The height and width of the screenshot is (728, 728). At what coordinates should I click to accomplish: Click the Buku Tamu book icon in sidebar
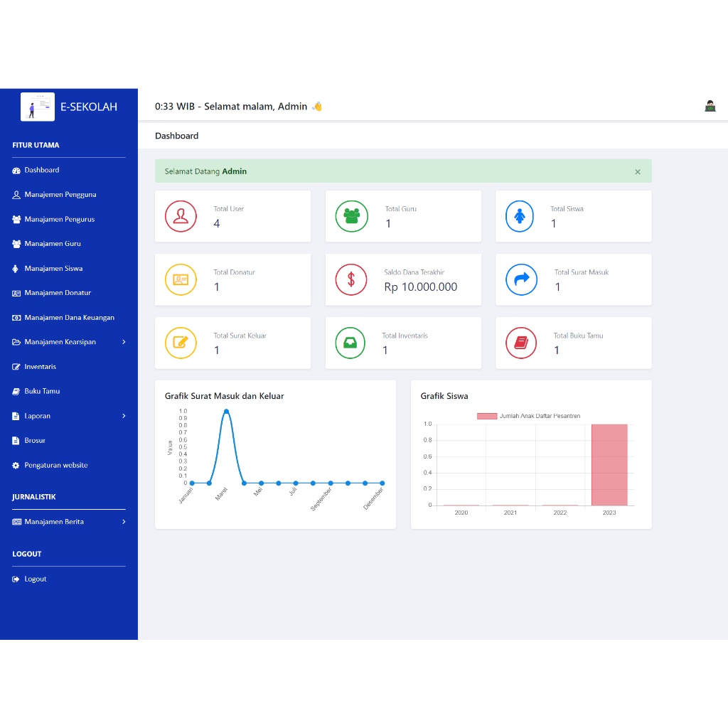(x=16, y=392)
